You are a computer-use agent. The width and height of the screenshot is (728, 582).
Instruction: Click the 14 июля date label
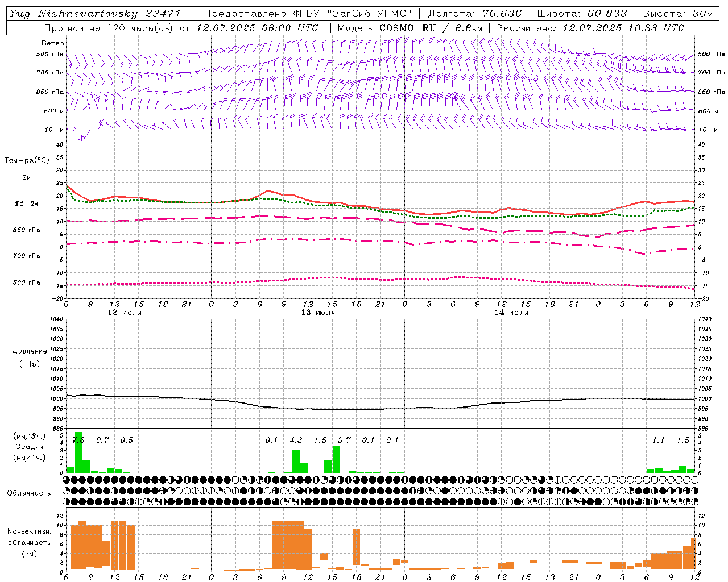coord(511,313)
